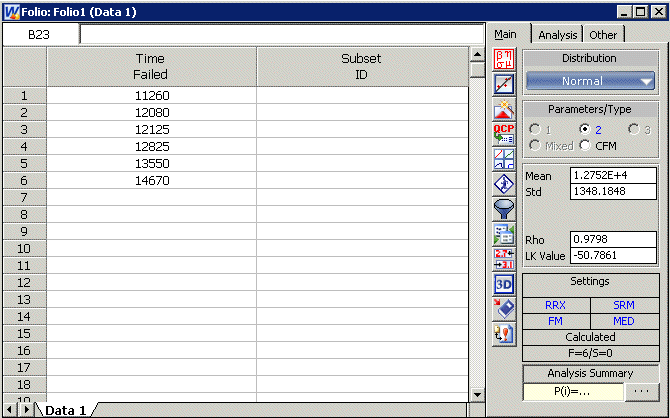Open the Other tab
This screenshot has width=670, height=418.
pyautogui.click(x=603, y=35)
